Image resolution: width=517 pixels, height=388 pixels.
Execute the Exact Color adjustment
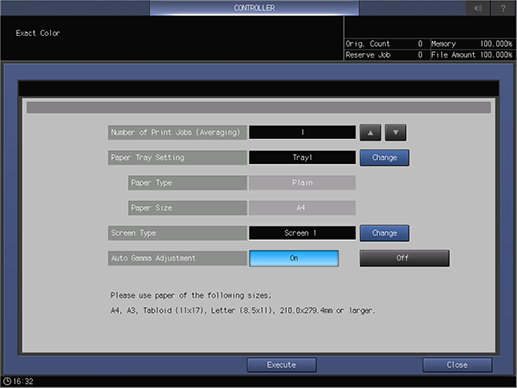(282, 365)
